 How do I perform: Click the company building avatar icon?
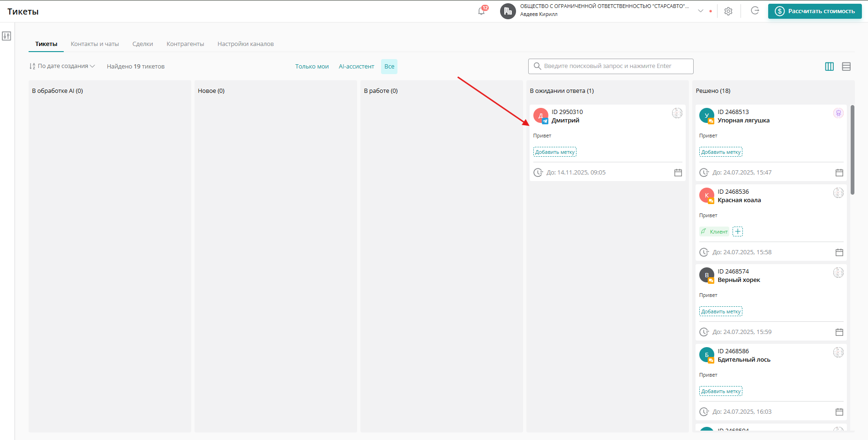(x=508, y=11)
